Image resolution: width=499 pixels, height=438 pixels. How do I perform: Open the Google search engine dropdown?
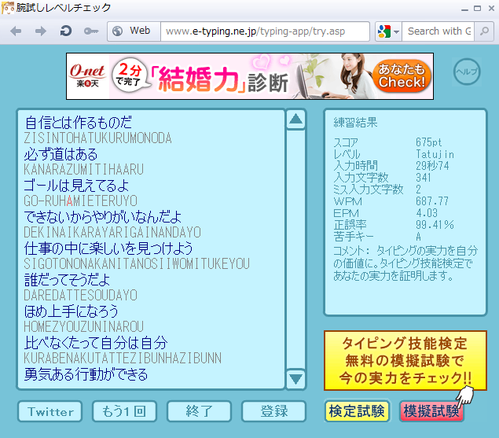(x=388, y=31)
